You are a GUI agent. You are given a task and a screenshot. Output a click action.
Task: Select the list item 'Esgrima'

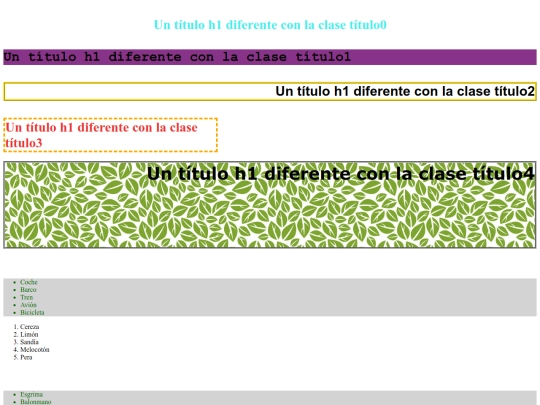[31, 394]
